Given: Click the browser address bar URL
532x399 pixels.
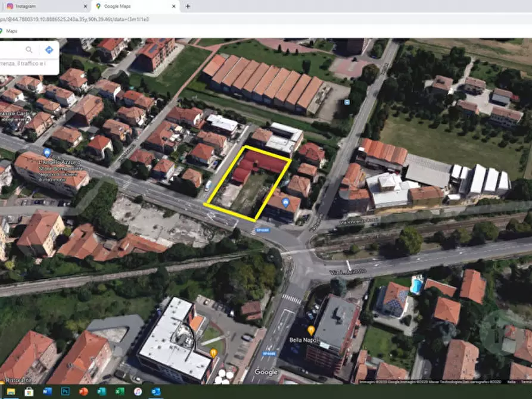Looking at the screenshot, I should 74,19.
